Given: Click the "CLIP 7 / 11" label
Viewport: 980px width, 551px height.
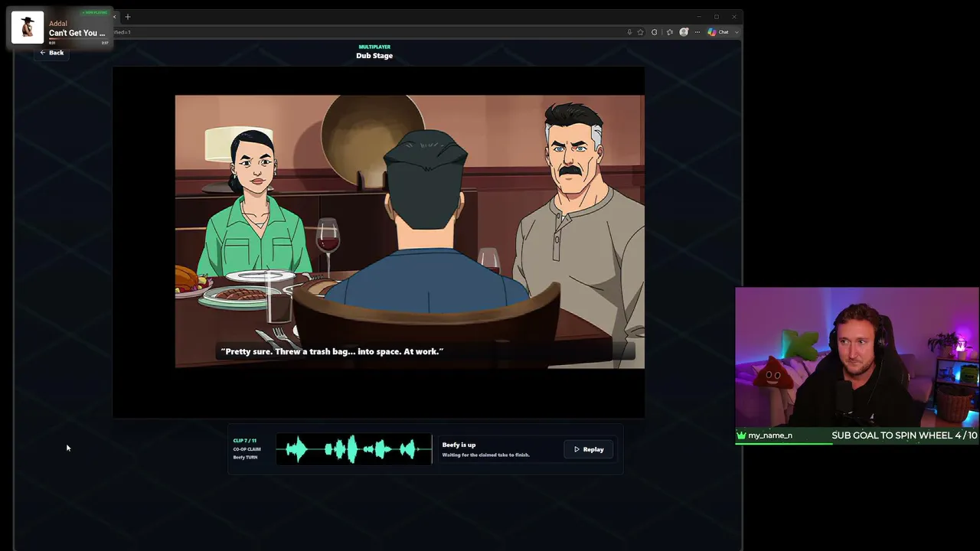Looking at the screenshot, I should click(245, 441).
